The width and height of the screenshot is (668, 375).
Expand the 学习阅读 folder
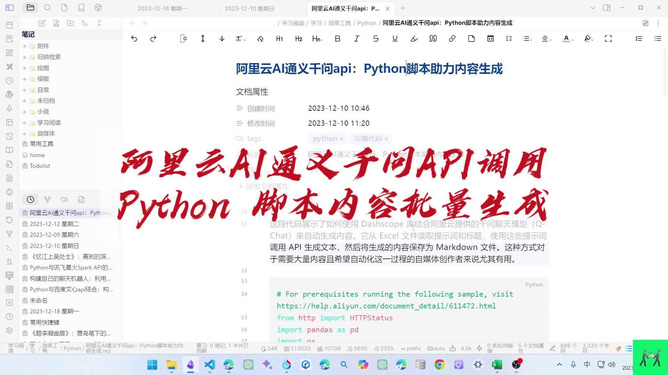24,123
